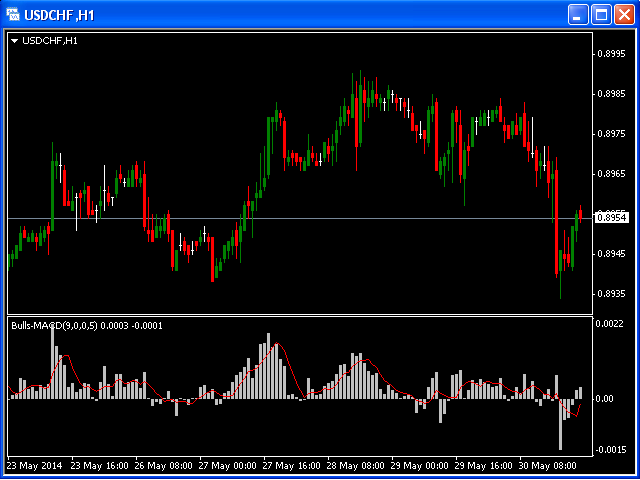
Task: Click the 0.8975 price scale value
Action: point(611,134)
